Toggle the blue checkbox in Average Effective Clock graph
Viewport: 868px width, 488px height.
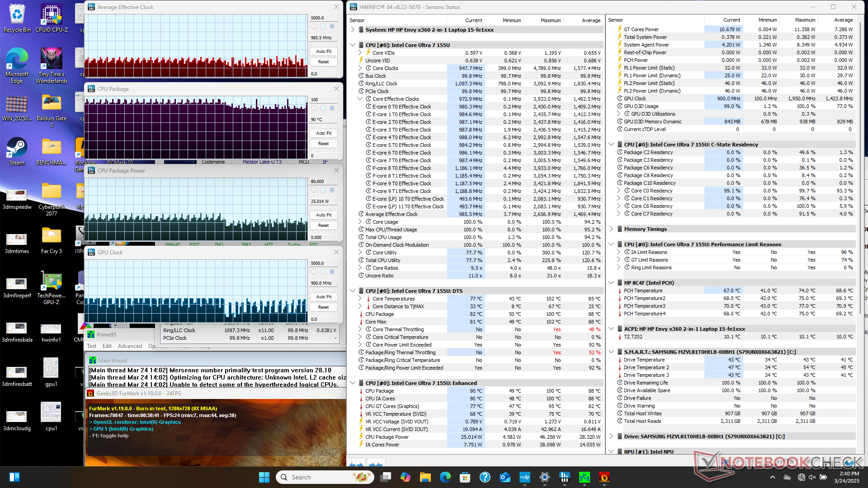click(x=332, y=26)
